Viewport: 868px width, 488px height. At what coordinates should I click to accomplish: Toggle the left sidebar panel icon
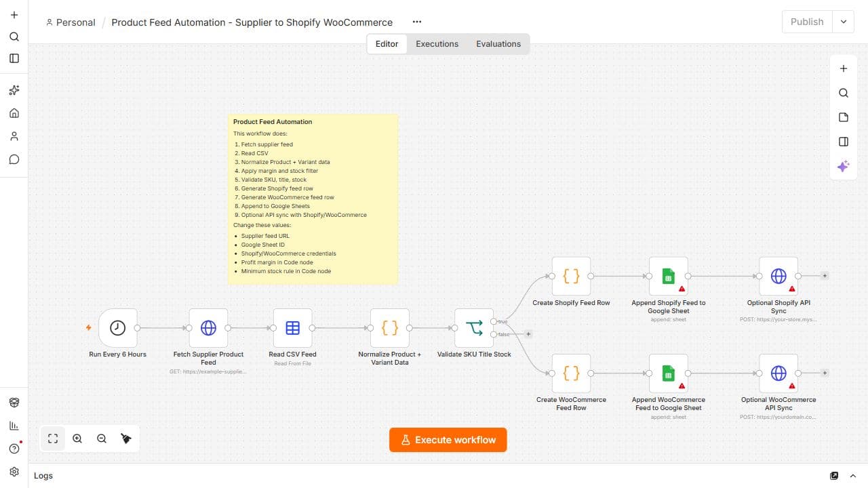[x=14, y=58]
